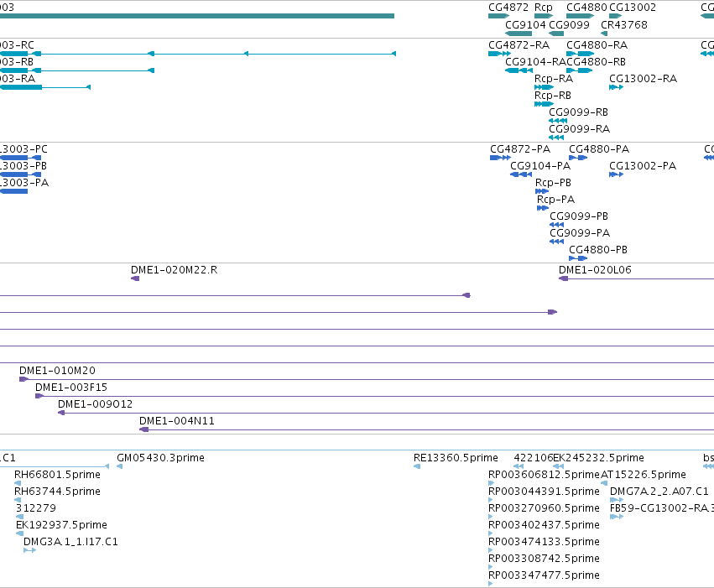Open protein Rcp-PB
Viewport: 714px width, 588px height.
553,183
